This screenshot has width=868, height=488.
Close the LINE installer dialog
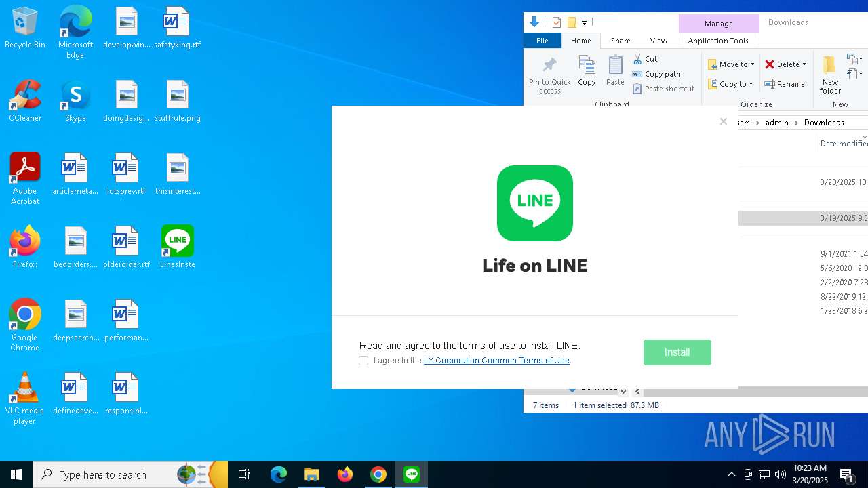[724, 121]
